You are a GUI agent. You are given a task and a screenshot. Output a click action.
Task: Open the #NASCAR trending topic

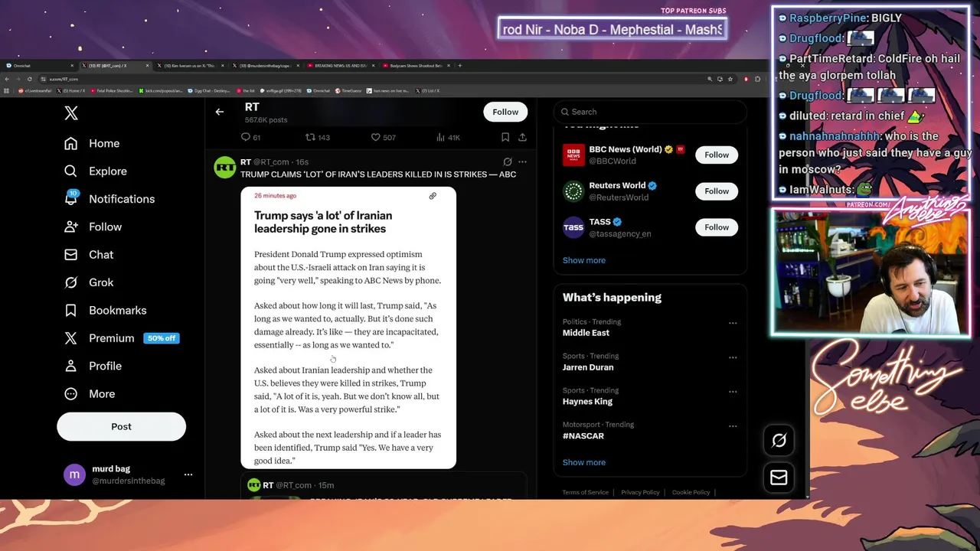(650, 430)
